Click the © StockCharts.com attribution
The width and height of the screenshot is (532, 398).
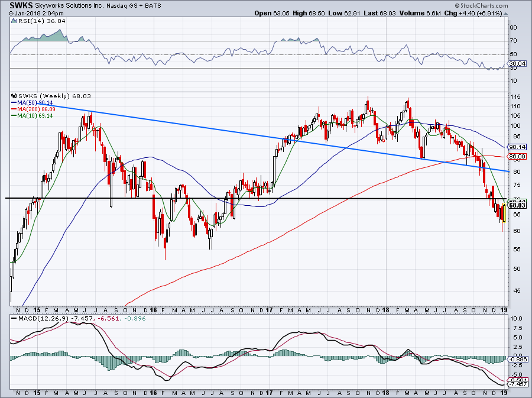(481, 5)
